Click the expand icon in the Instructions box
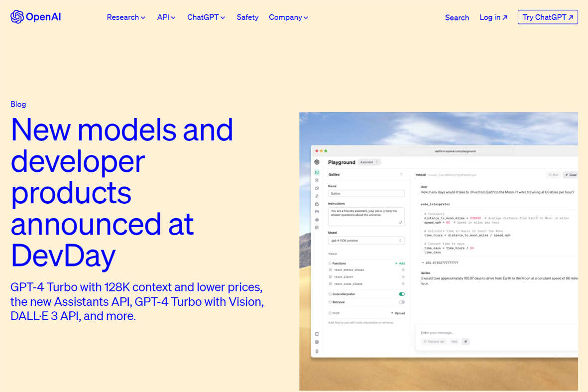Image resolution: width=588 pixels, height=392 pixels. click(401, 222)
